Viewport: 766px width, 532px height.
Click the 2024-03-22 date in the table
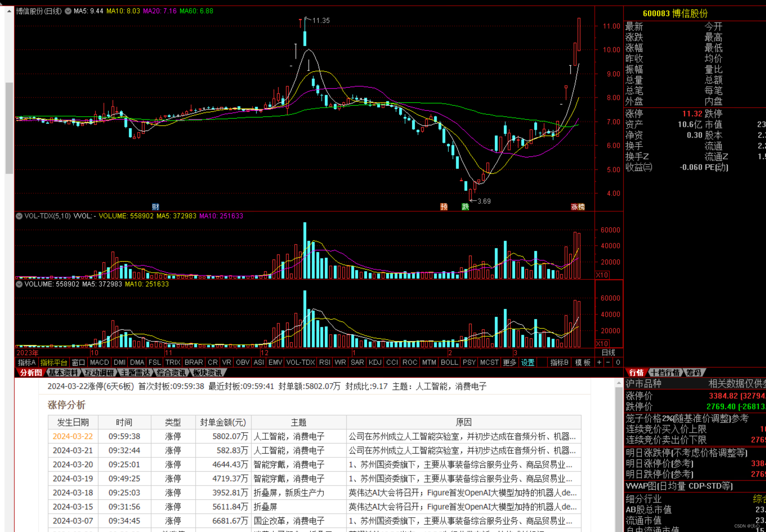pos(72,436)
